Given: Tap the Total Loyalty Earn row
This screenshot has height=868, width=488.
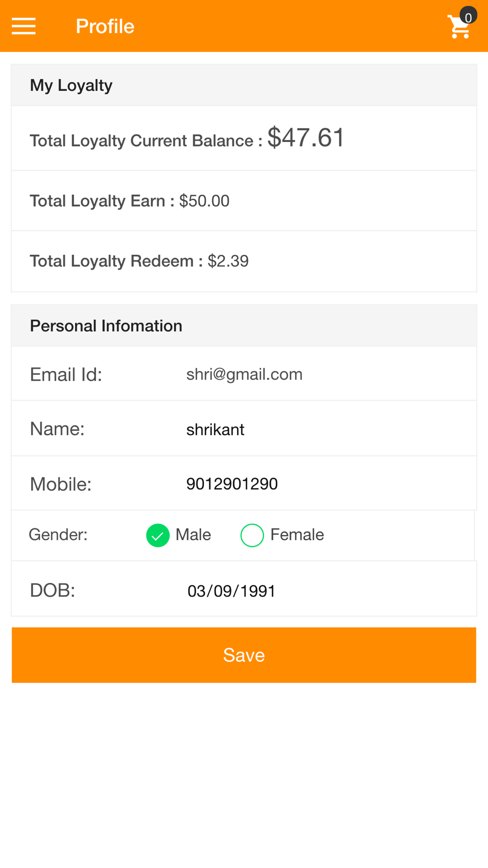Looking at the screenshot, I should click(x=244, y=201).
